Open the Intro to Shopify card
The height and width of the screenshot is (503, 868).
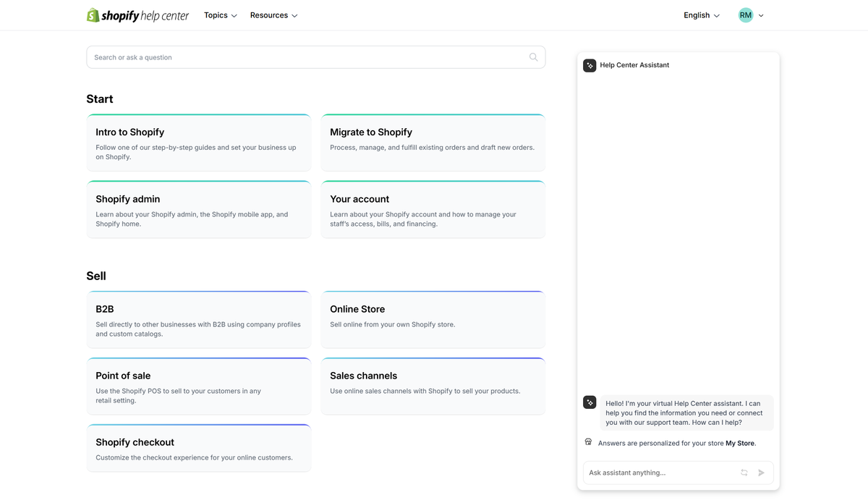click(x=199, y=143)
